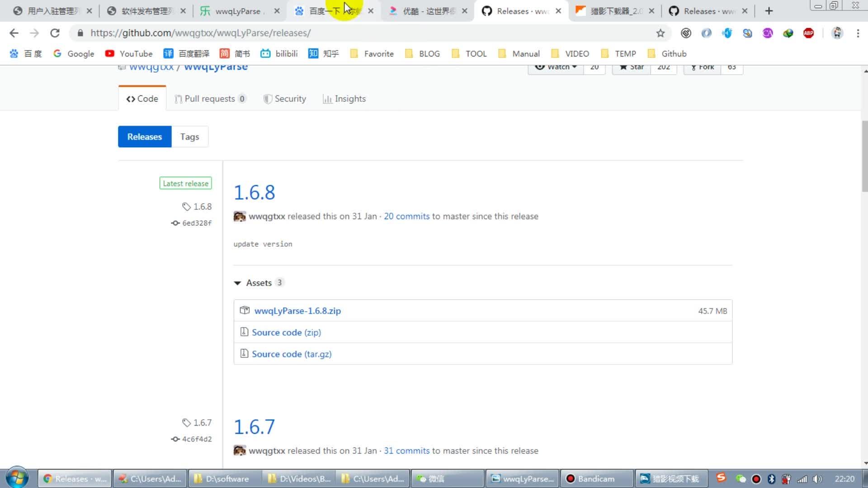Open the 1.6.8 release title

(x=254, y=192)
